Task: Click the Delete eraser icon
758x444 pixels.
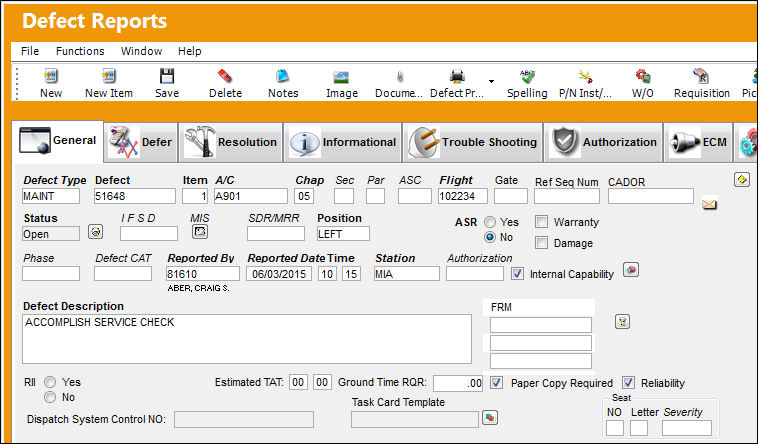Action: point(225,76)
